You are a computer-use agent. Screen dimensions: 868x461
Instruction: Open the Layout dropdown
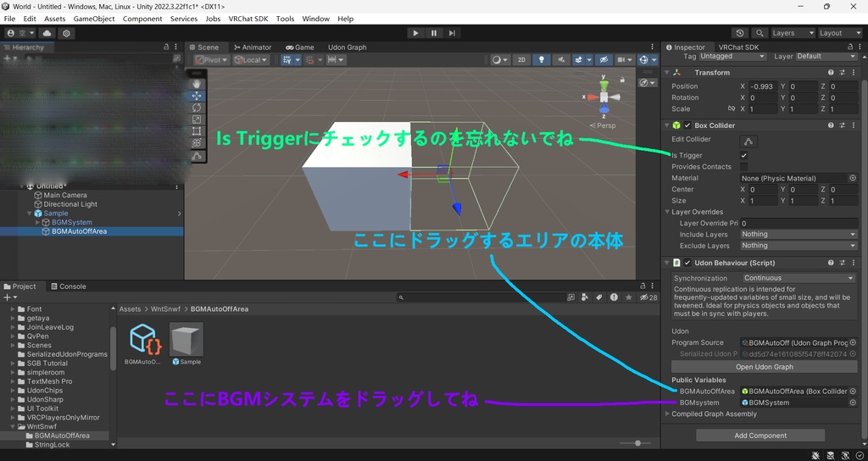[x=840, y=33]
